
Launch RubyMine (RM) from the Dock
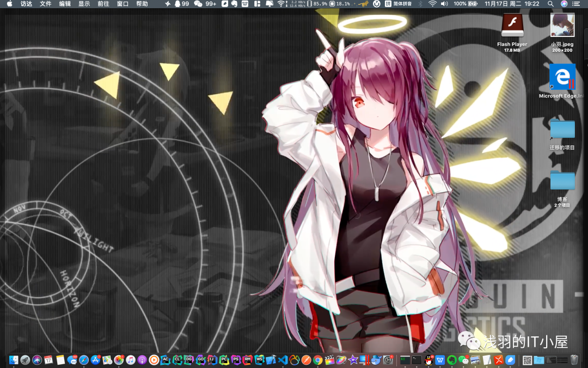pos(248,360)
